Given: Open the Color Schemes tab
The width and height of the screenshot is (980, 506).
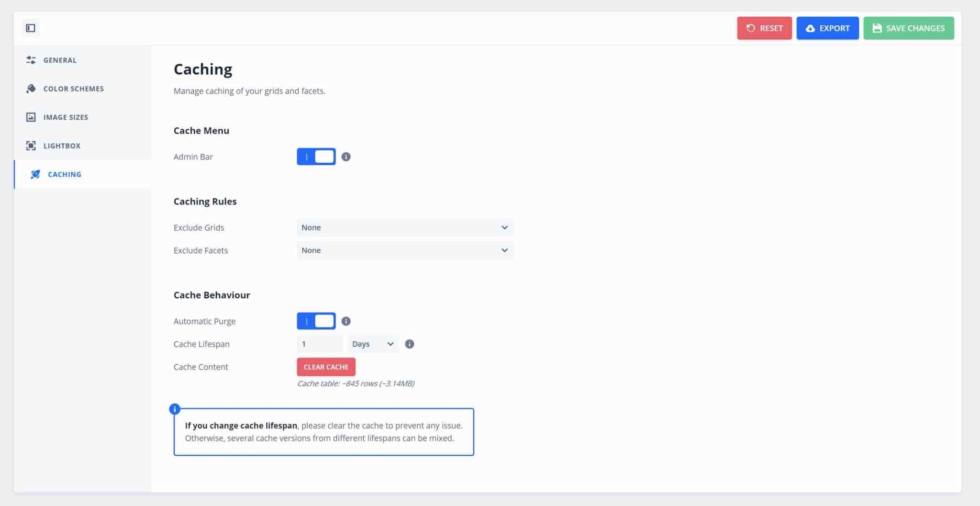Looking at the screenshot, I should pyautogui.click(x=83, y=89).
